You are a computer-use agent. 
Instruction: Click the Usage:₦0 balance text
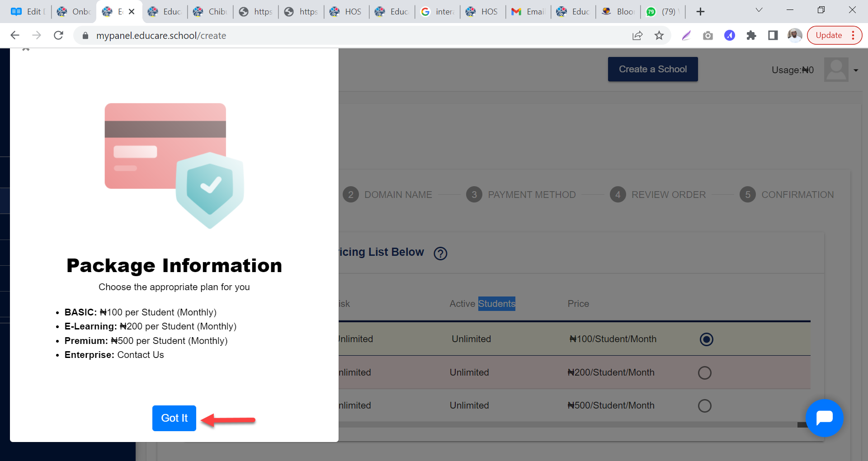(793, 70)
